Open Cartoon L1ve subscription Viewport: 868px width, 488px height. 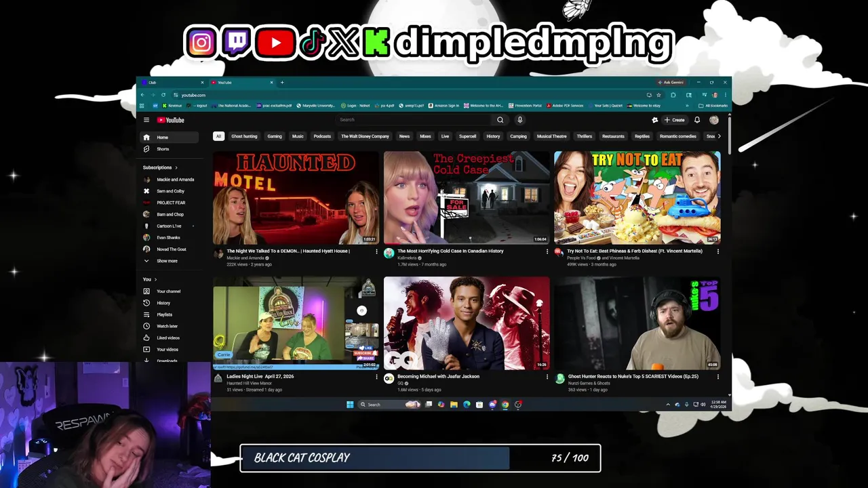coord(170,226)
